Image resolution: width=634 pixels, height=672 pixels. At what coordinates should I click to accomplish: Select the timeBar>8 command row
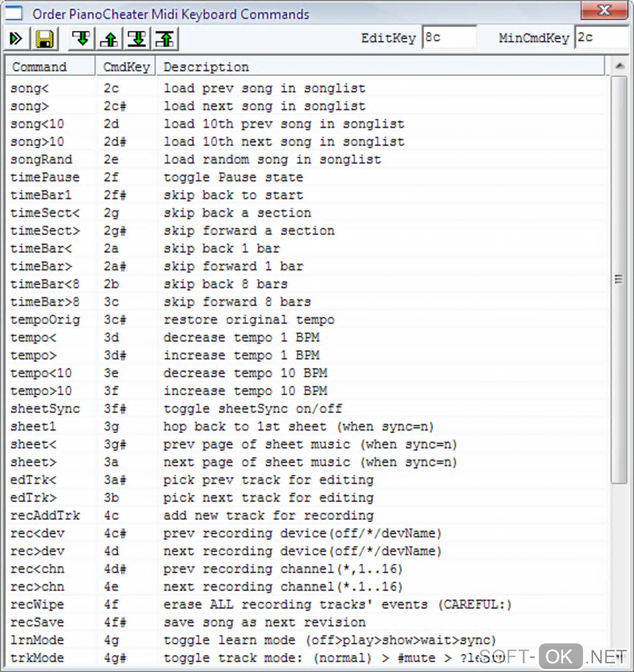tap(308, 301)
